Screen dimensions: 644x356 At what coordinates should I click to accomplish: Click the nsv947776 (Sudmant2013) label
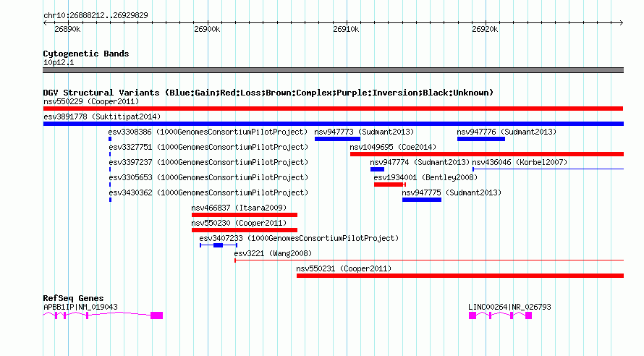pos(507,132)
